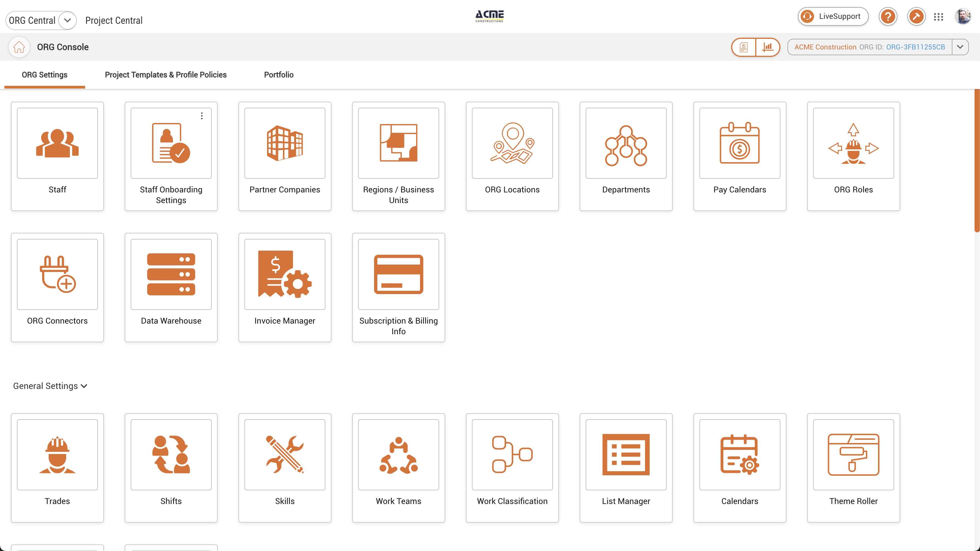This screenshot has width=980, height=551.
Task: Click the LiveSupport button
Action: click(x=833, y=16)
